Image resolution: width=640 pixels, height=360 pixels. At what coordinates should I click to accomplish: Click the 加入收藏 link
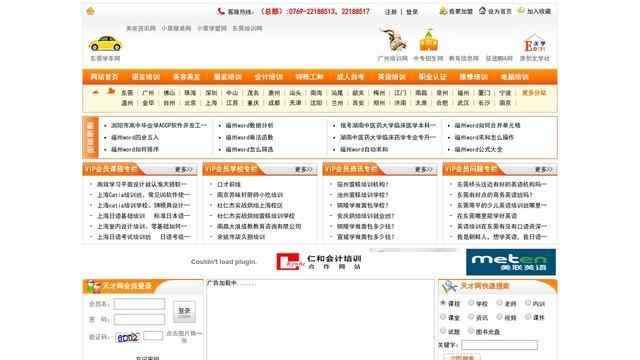click(x=539, y=11)
